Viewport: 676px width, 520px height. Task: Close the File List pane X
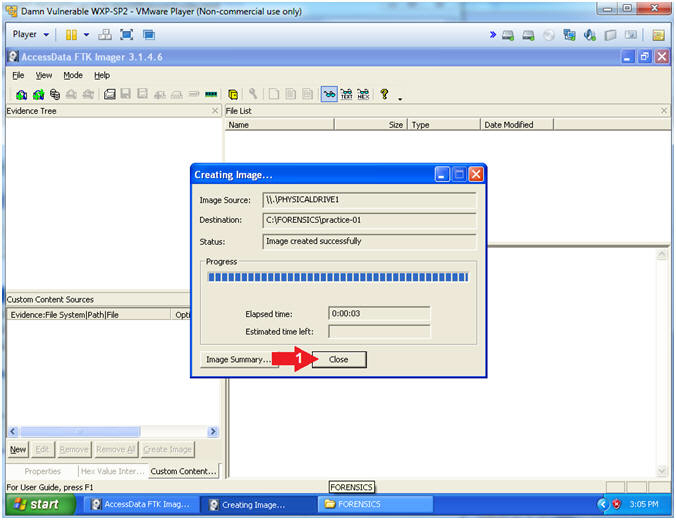664,111
